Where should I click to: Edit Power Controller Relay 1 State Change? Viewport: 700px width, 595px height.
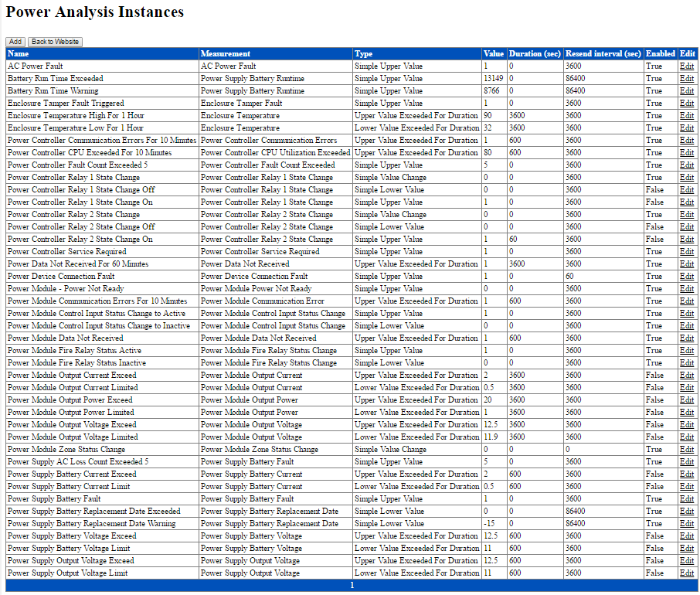687,177
